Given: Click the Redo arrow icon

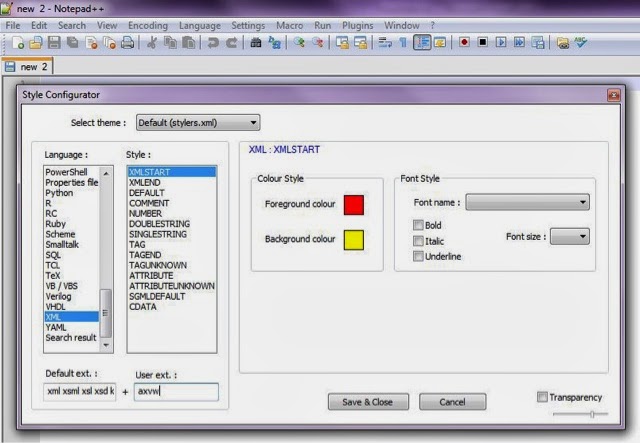Looking at the screenshot, I should 231,42.
